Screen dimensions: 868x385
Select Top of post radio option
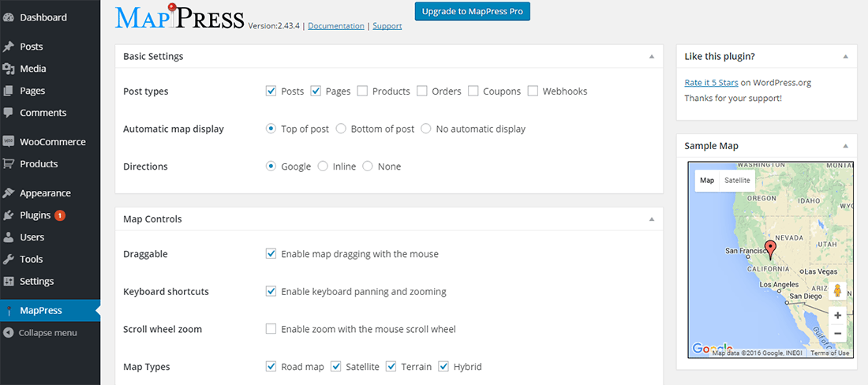[271, 129]
